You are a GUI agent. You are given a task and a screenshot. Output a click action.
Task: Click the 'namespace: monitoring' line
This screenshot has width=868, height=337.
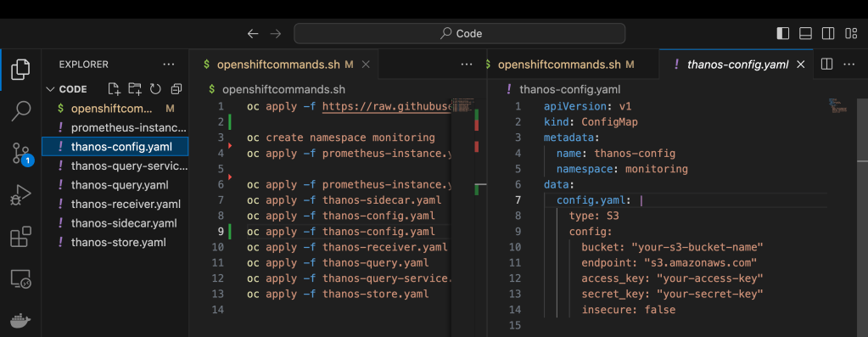click(x=622, y=169)
